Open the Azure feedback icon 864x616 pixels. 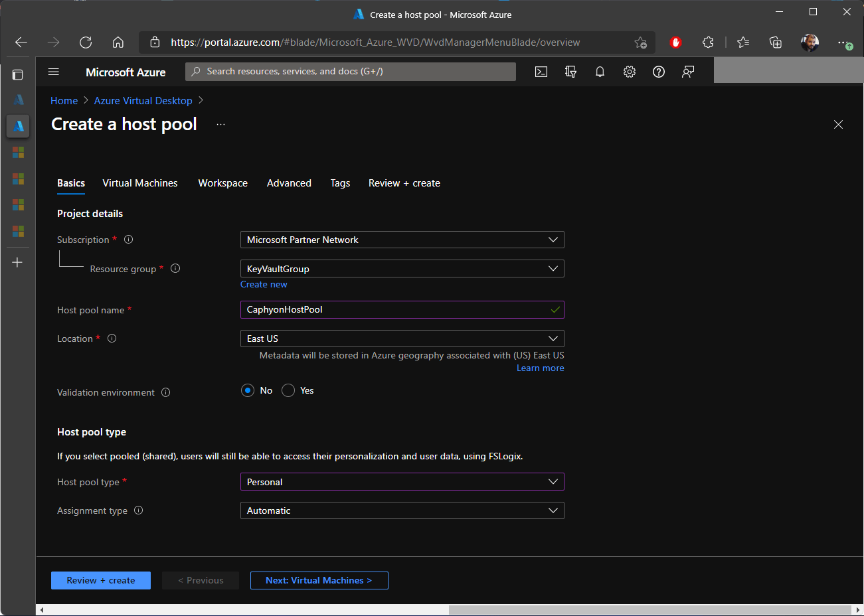[x=688, y=72]
